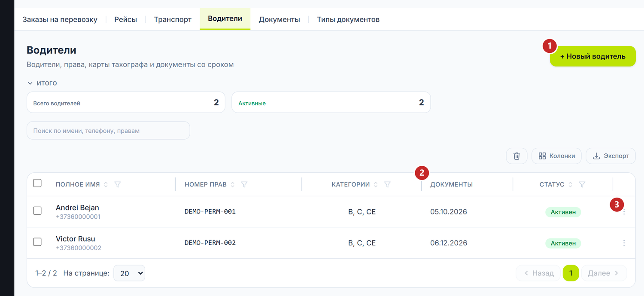Click the Далее pagination button
This screenshot has height=296, width=644.
tap(604, 273)
